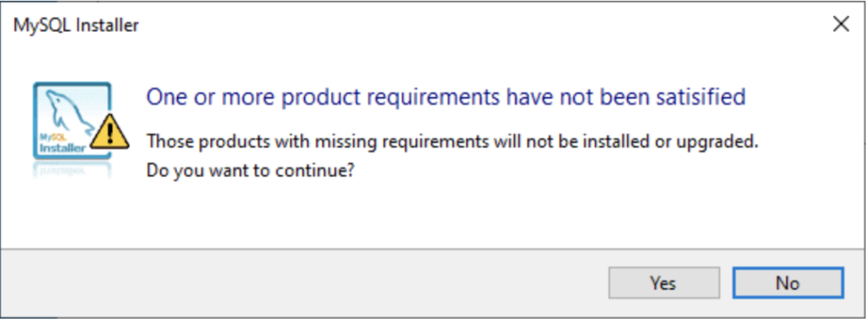The width and height of the screenshot is (868, 321).
Task: Click the blue product requirements heading
Action: (445, 97)
